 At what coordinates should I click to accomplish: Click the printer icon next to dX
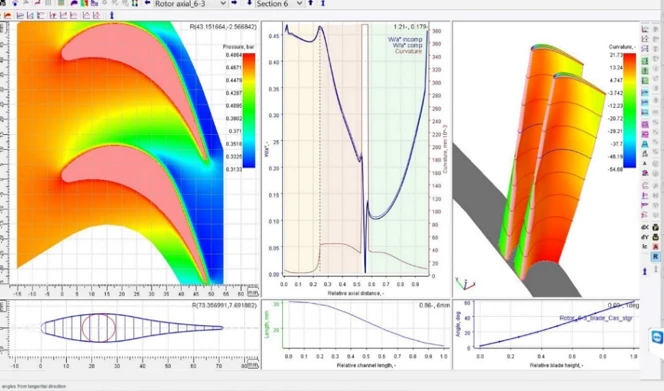tap(656, 227)
